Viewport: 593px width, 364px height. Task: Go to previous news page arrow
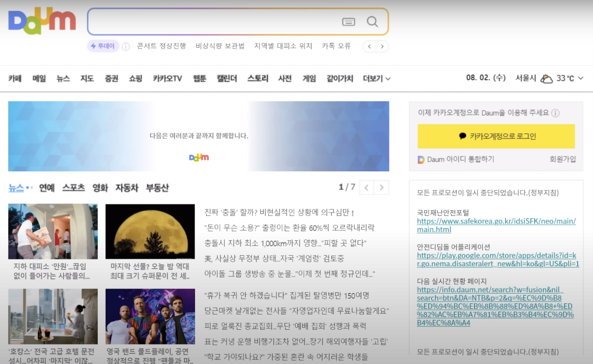coord(367,188)
